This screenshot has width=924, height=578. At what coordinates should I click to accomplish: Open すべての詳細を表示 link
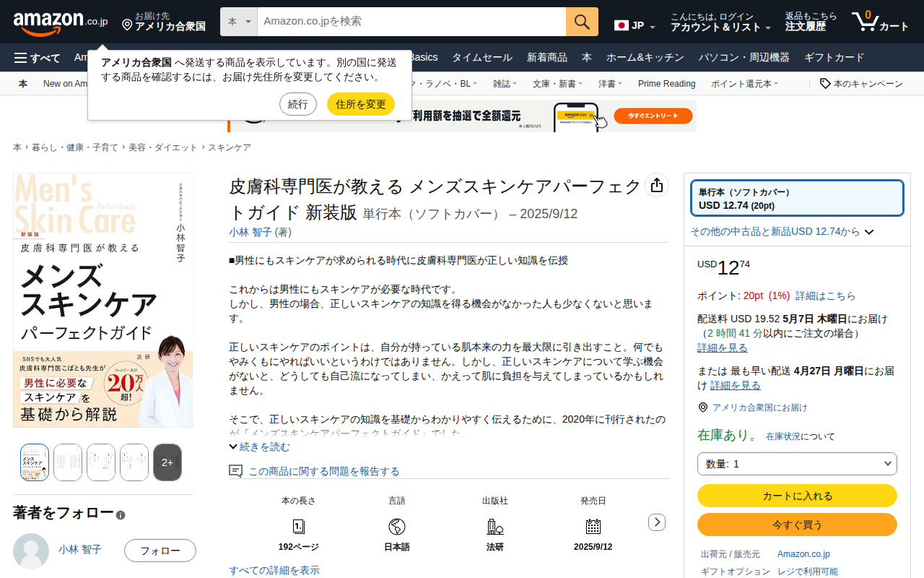(x=274, y=571)
